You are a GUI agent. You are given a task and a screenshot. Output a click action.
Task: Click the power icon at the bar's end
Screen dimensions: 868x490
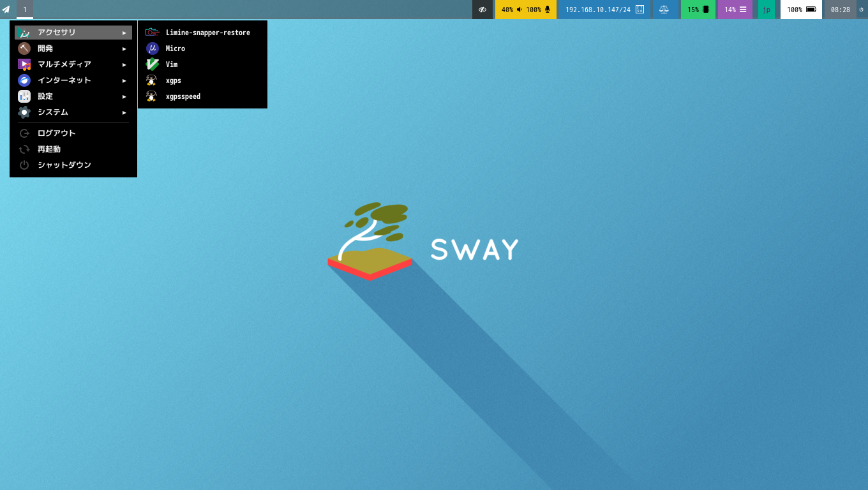pos(861,10)
